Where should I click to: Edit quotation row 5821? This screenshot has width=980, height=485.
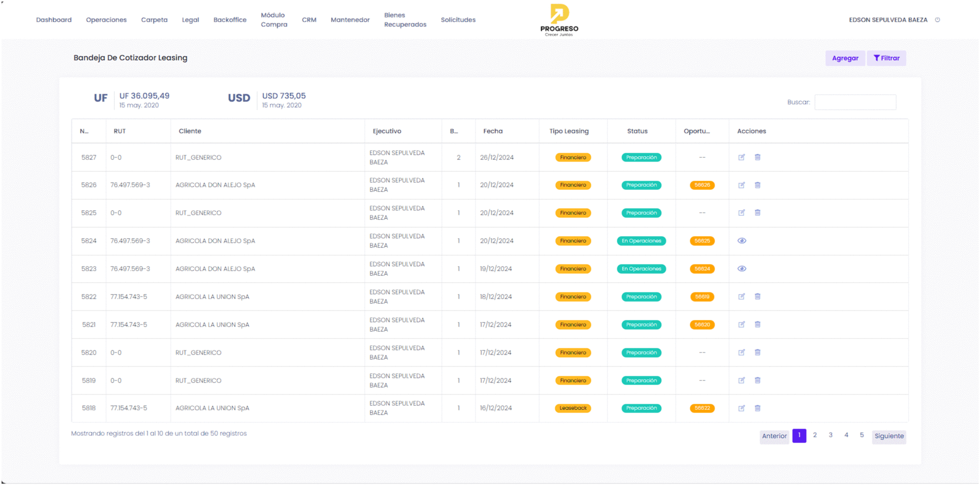coord(741,325)
